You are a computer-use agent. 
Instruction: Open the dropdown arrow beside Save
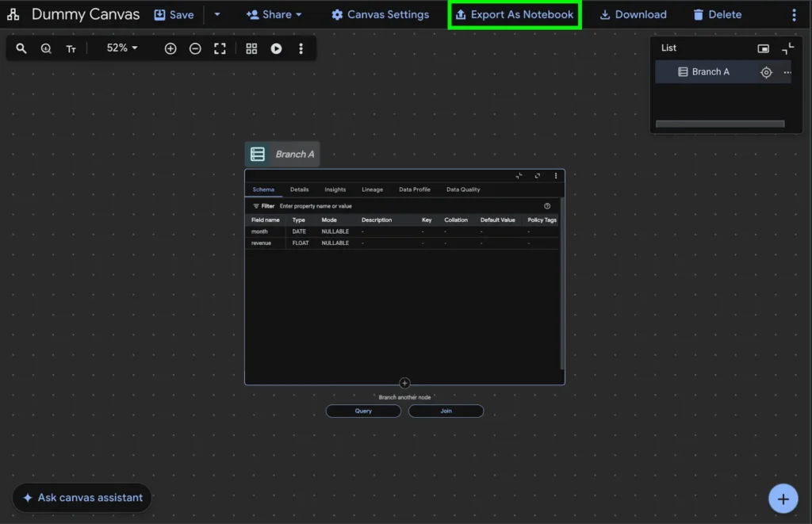(217, 14)
